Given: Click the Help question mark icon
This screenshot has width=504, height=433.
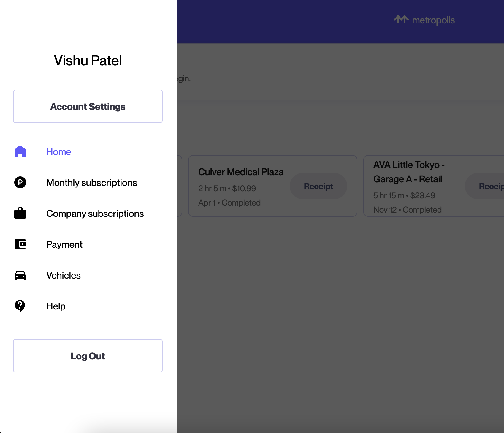Looking at the screenshot, I should click(x=20, y=306).
